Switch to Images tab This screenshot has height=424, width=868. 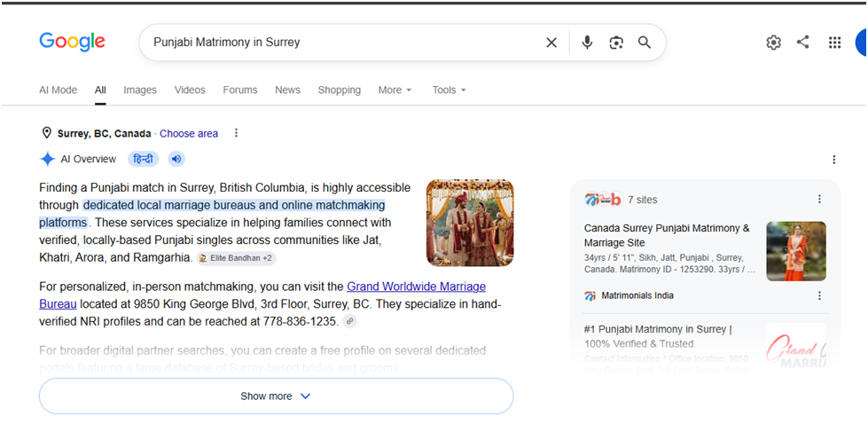140,90
